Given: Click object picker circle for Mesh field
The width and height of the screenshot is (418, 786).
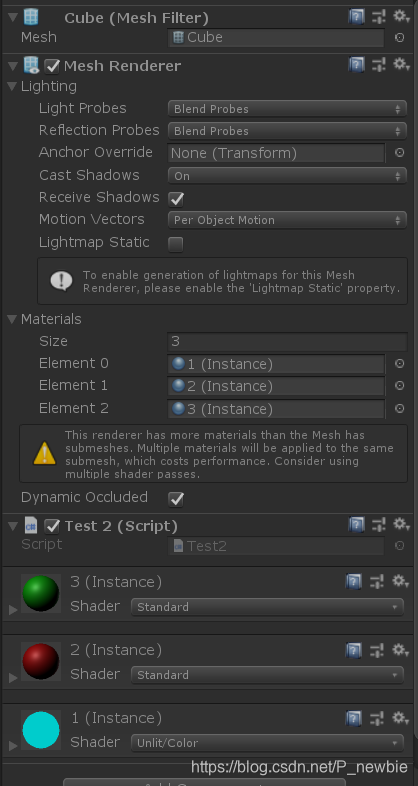Looking at the screenshot, I should 399,38.
